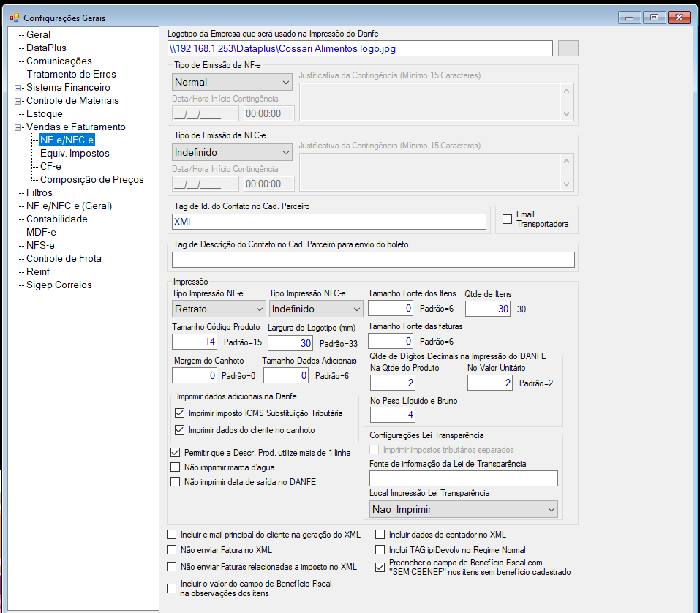Collapse the Vendas e Faturamento node

point(18,128)
